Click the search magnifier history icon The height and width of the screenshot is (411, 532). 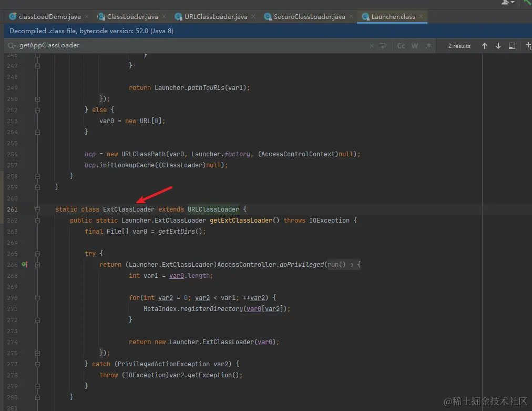pyautogui.click(x=12, y=45)
